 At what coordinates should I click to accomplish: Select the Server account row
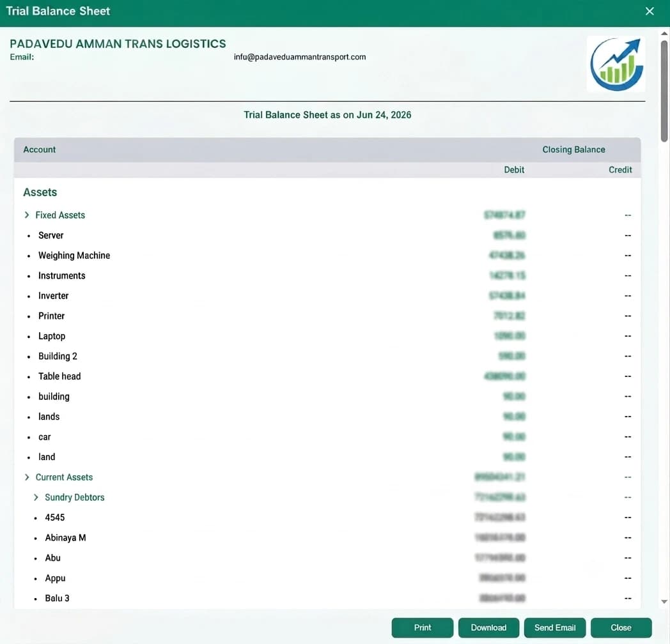(327, 235)
